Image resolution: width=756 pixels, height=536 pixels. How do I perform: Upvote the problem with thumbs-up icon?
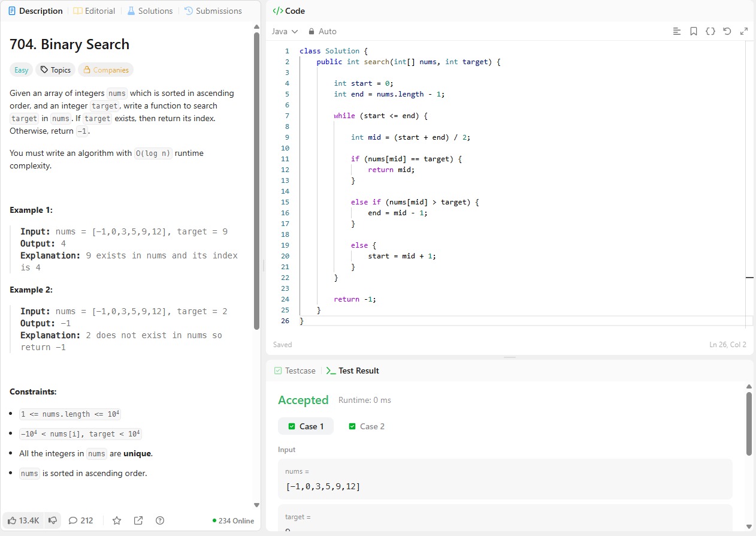pos(23,520)
